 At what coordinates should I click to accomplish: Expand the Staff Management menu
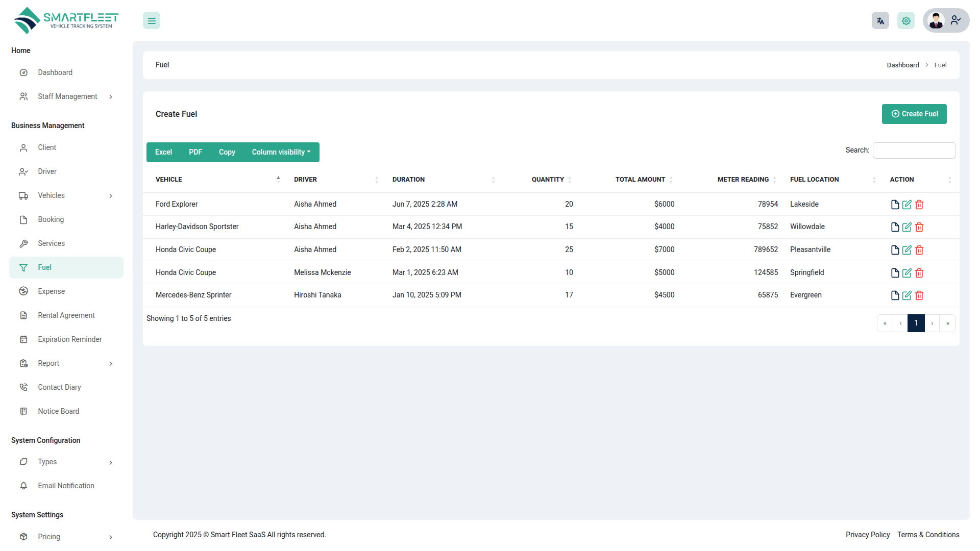[x=66, y=96]
